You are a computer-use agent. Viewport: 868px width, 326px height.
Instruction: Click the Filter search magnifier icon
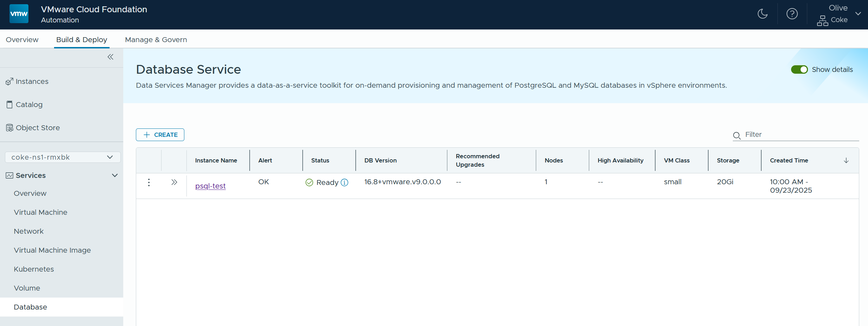pyautogui.click(x=737, y=135)
